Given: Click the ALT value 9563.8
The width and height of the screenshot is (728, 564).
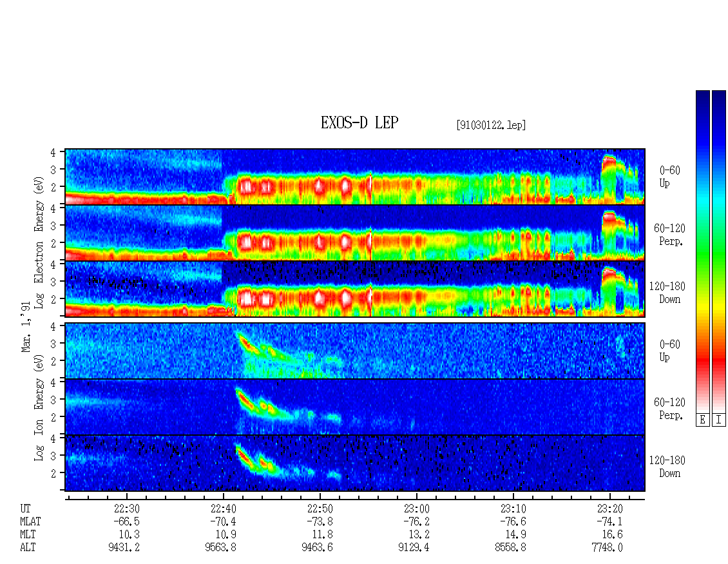Looking at the screenshot, I should (220, 548).
